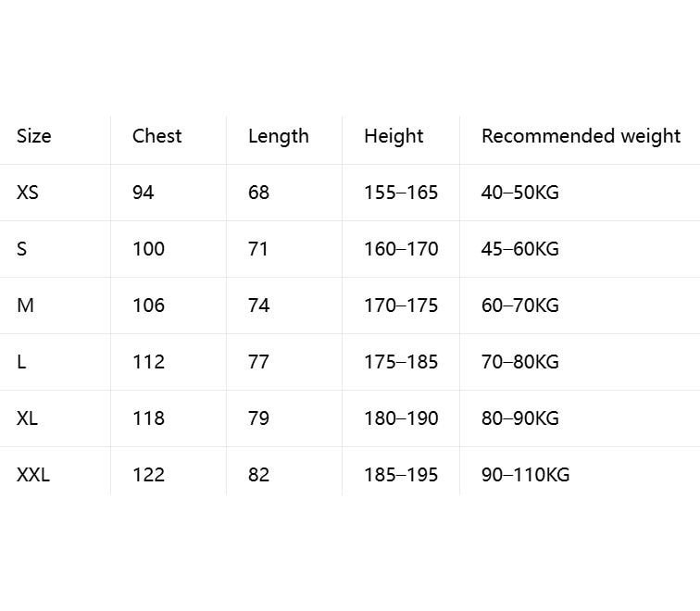Select height range 180–190 cell

pyautogui.click(x=401, y=418)
